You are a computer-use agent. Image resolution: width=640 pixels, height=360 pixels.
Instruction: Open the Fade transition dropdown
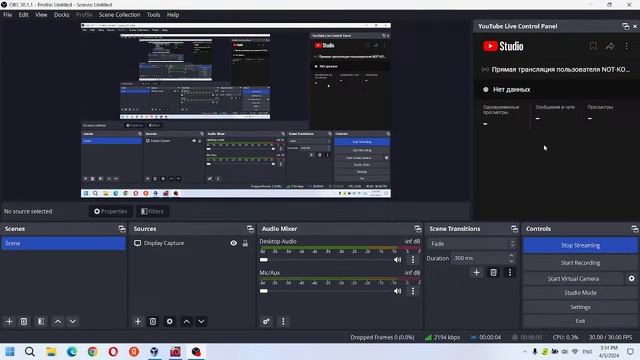click(471, 244)
